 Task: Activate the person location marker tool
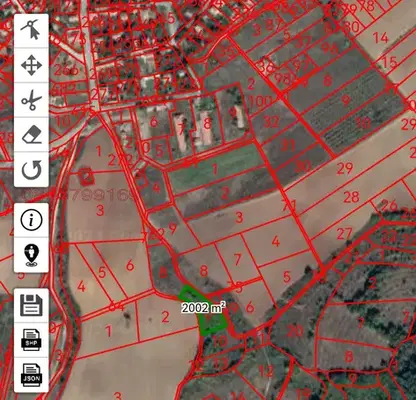coord(31,255)
